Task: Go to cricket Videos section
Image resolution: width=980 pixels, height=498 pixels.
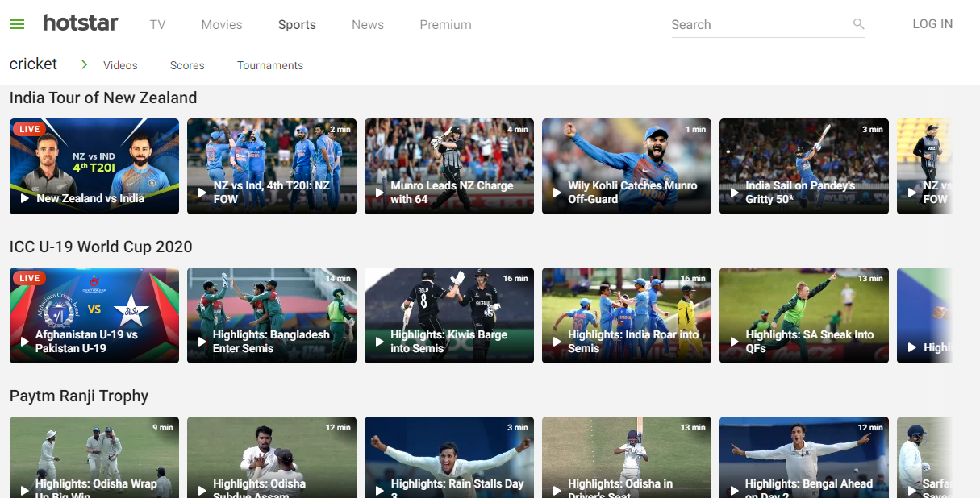Action: [120, 65]
